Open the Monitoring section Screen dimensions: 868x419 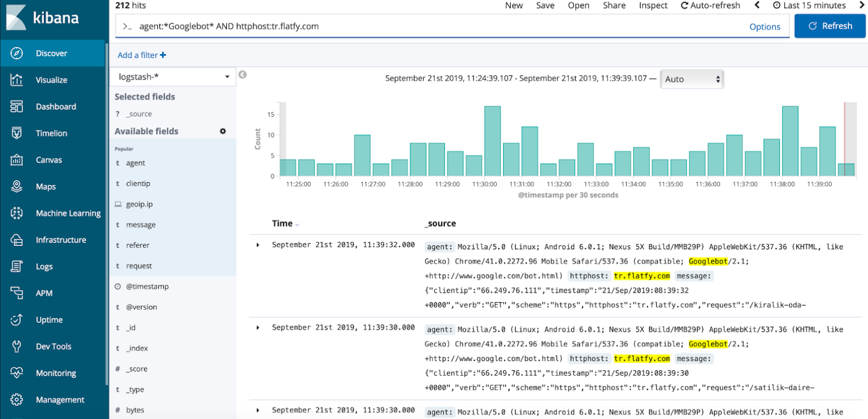tap(52, 373)
